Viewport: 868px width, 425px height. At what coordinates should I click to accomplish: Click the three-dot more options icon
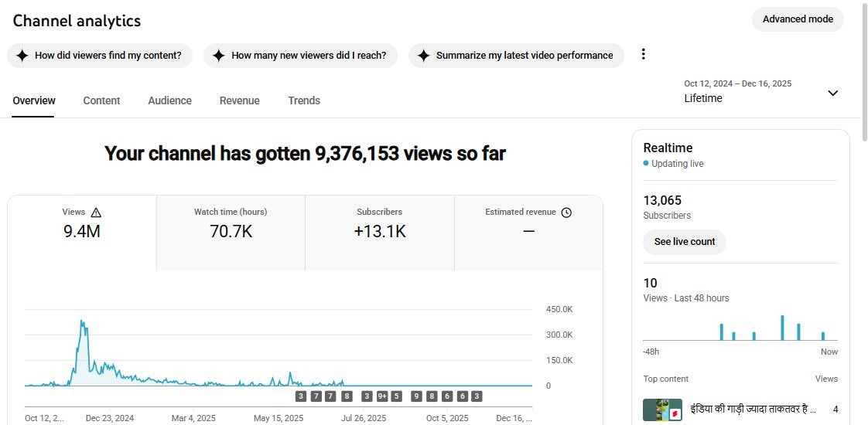pos(642,55)
